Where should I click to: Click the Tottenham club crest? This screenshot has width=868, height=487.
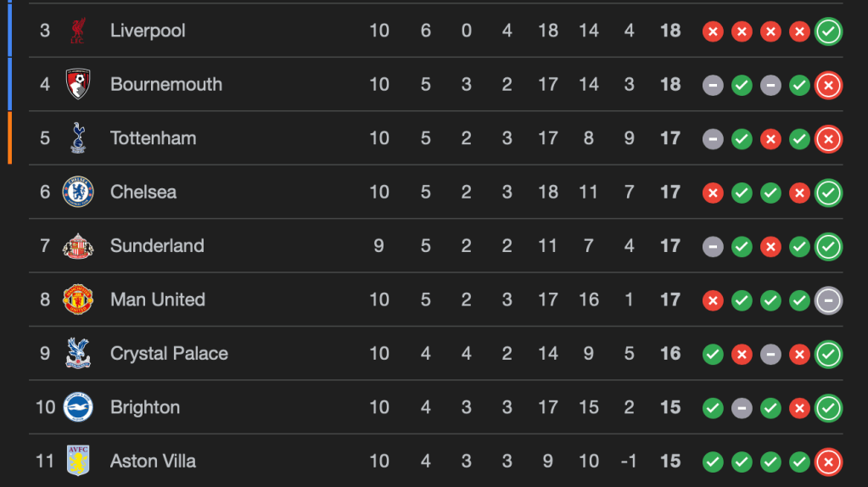pos(78,138)
